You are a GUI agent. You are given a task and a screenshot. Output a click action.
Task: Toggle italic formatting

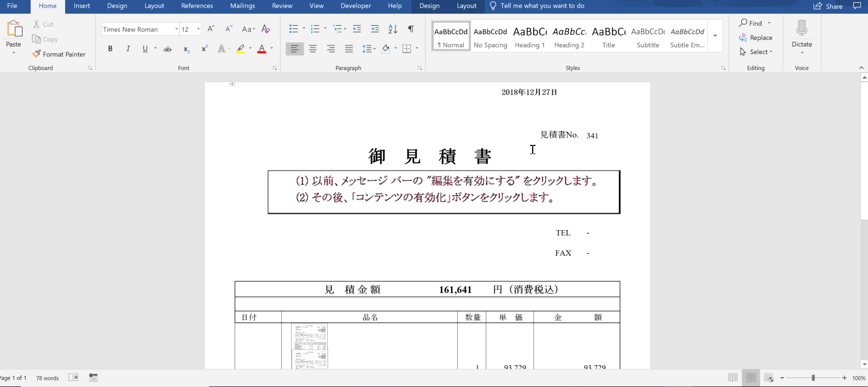pyautogui.click(x=128, y=49)
